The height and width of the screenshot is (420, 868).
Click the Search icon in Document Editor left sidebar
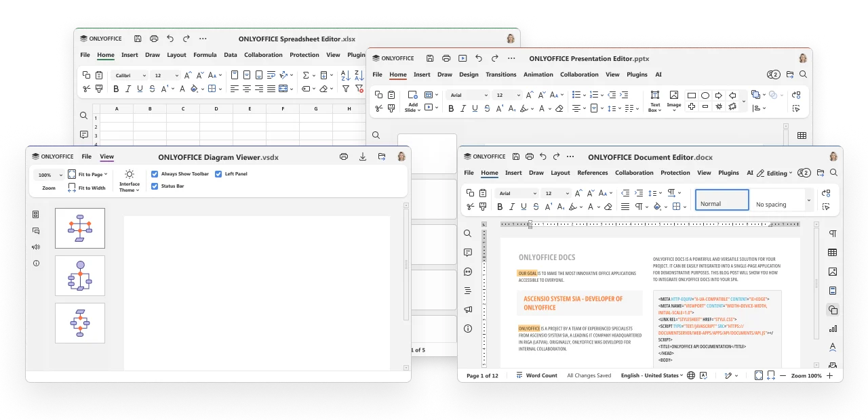click(x=468, y=234)
